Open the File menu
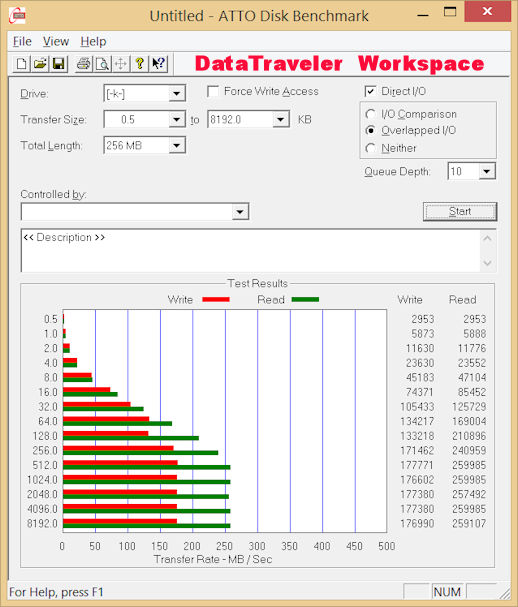518x607 pixels. (22, 41)
